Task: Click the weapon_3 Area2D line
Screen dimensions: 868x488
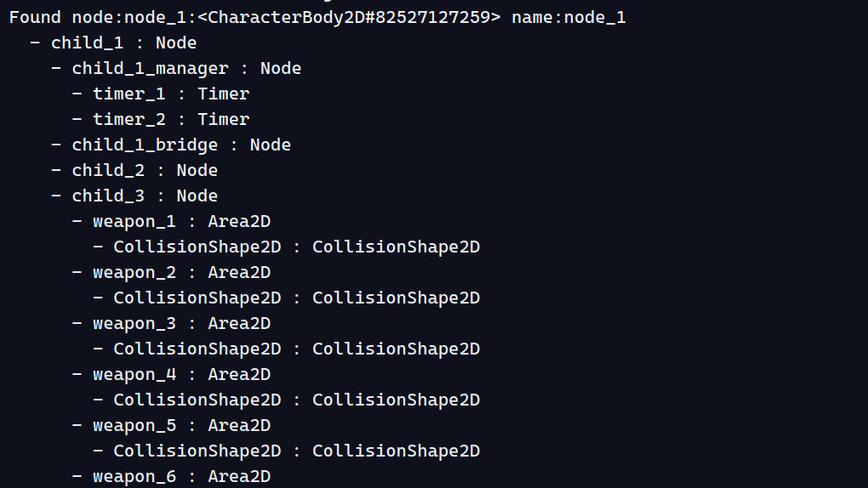Action: point(171,323)
